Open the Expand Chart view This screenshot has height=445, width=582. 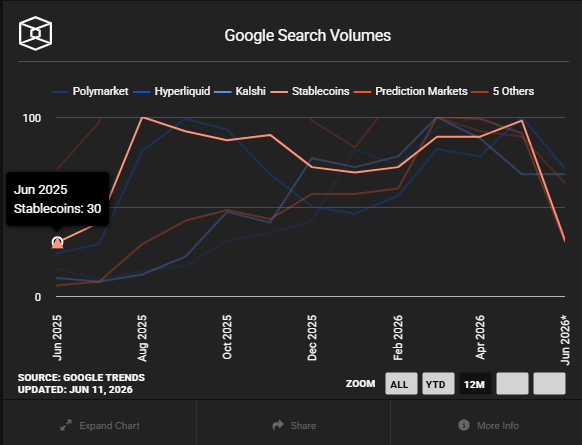click(100, 425)
